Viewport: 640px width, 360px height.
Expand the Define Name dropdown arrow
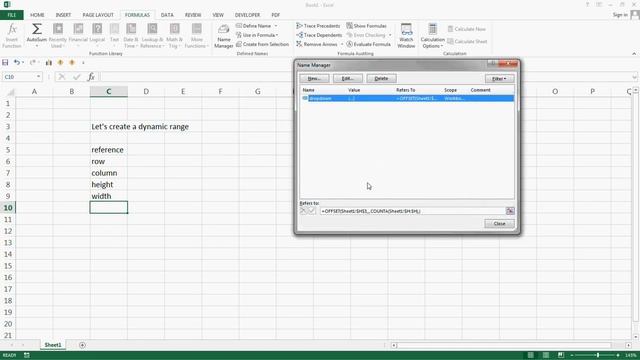coord(276,26)
